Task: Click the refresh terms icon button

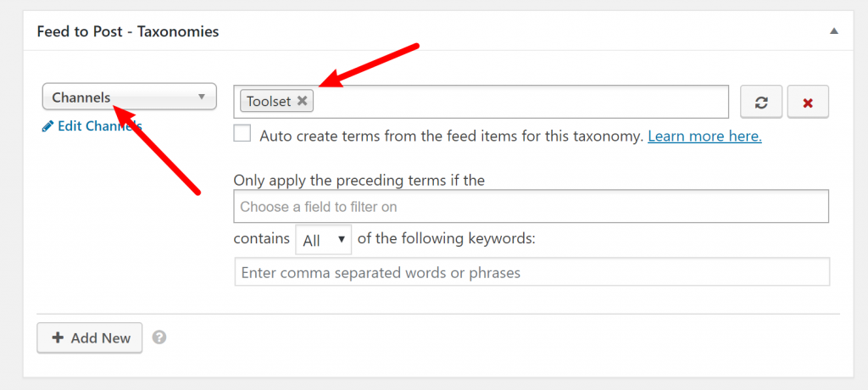Action: pos(761,102)
